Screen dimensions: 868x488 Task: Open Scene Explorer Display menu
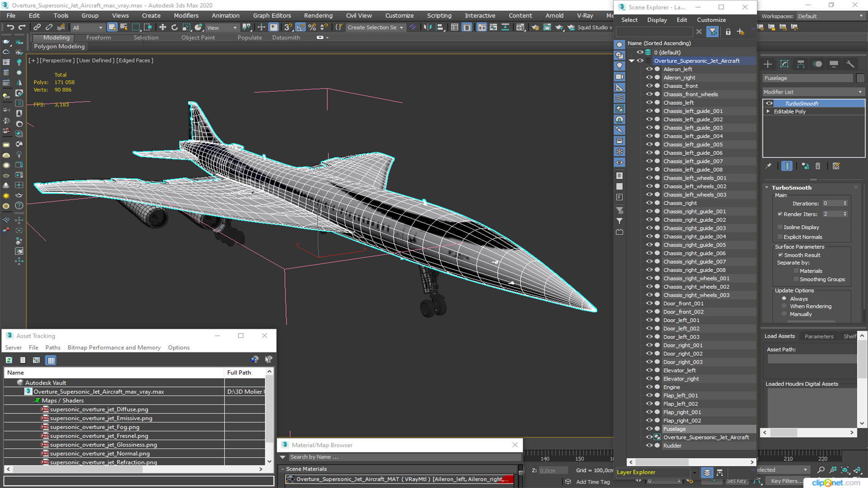tap(657, 20)
